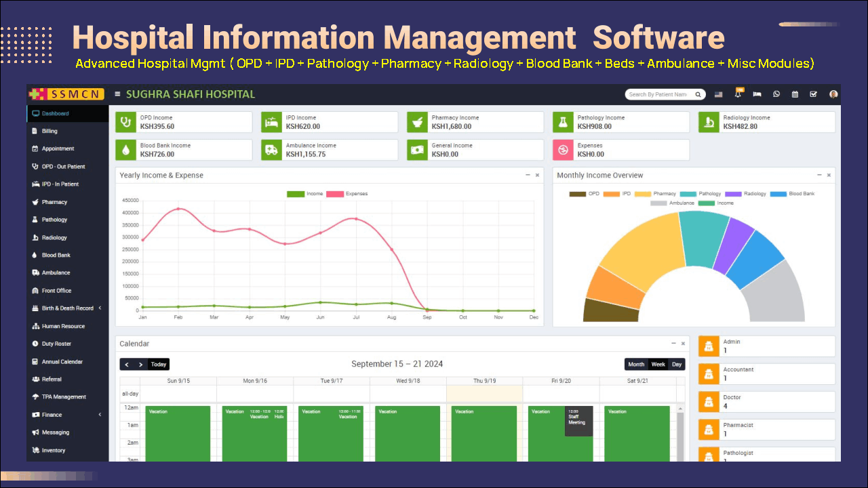Toggle the sidebar with the hamburger menu
This screenshot has width=868, height=488.
click(x=117, y=94)
